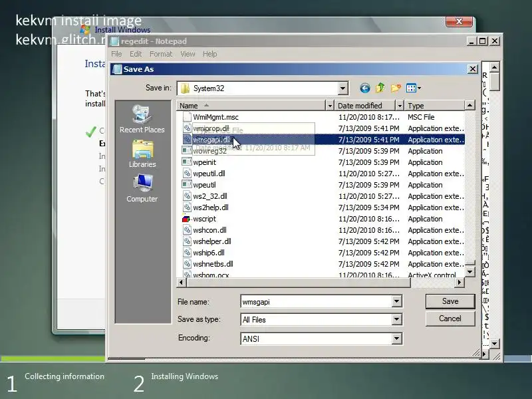Click the file list scroll right arrow

tap(460, 282)
